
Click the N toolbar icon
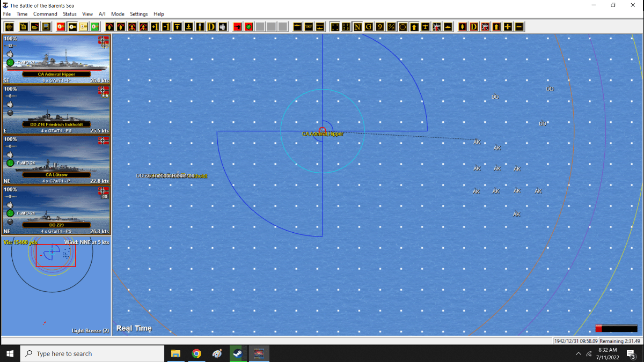pyautogui.click(x=357, y=27)
